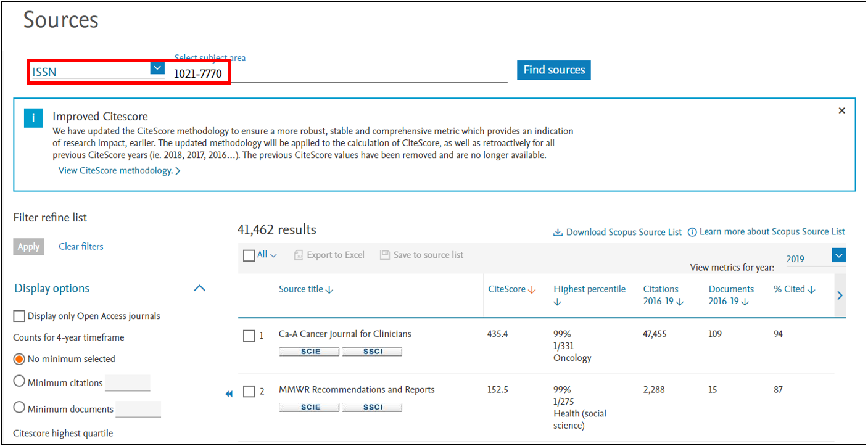Click Clear filters link
Viewport: 868px width, 446px height.
point(81,247)
